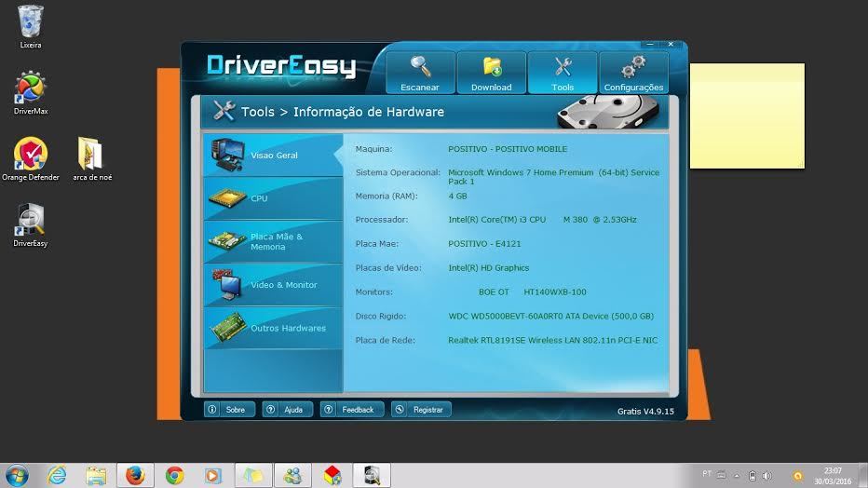The image size is (868, 488).
Task: Select the DriverEasy desktop shortcut
Action: pyautogui.click(x=31, y=225)
